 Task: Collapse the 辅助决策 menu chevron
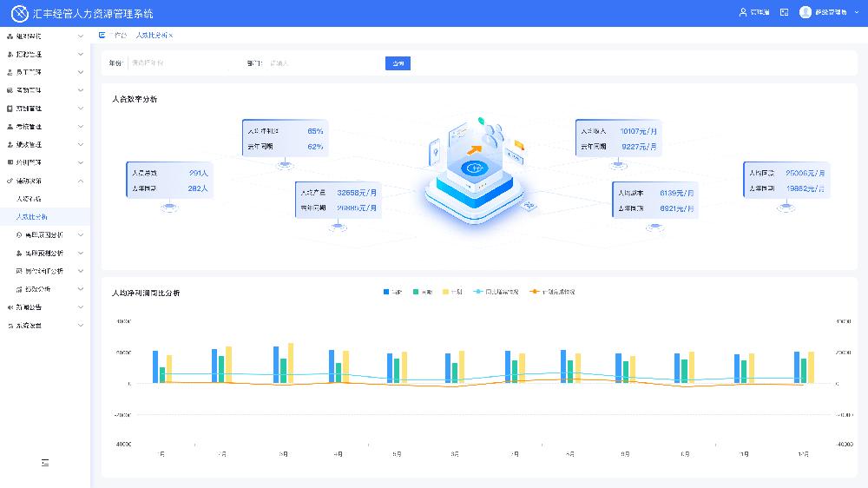(80, 181)
